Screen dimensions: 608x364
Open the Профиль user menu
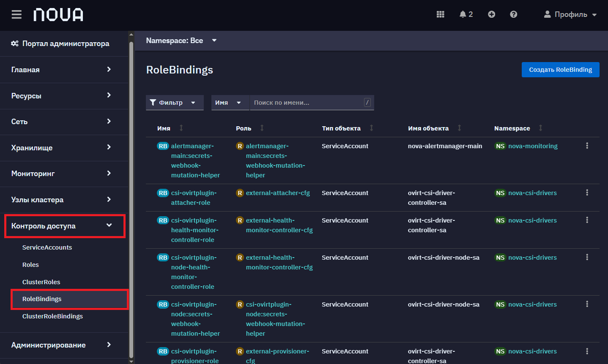(x=570, y=14)
